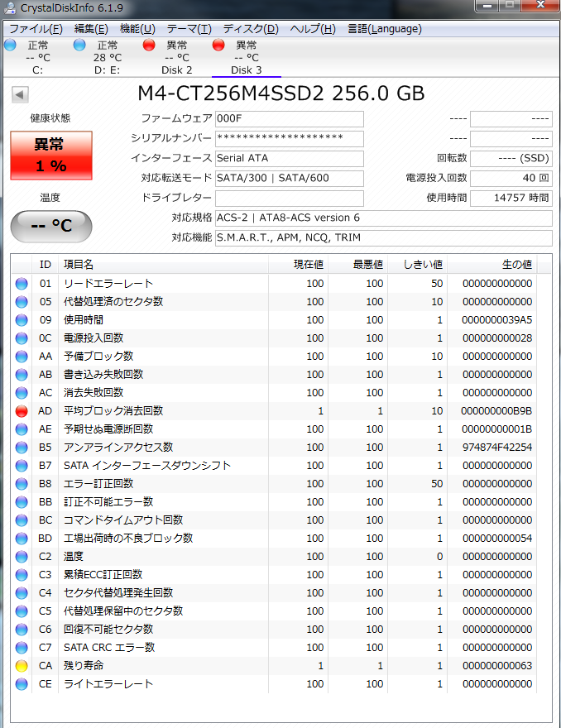Click the rotation rate field (SSD)
561x728 pixels.
pos(511,158)
